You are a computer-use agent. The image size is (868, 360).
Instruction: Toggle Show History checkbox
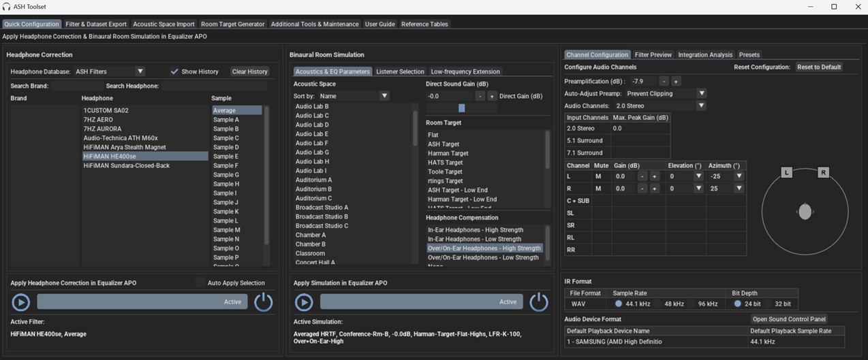tap(174, 71)
